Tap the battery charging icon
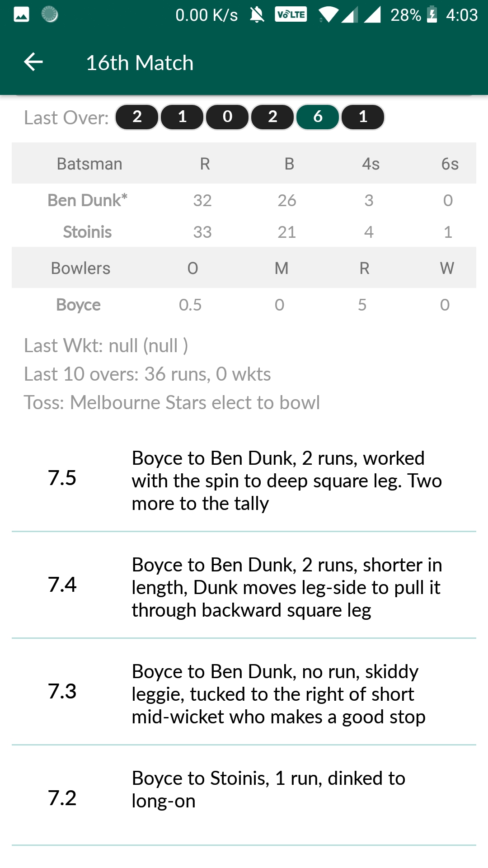The height and width of the screenshot is (868, 488). (432, 14)
